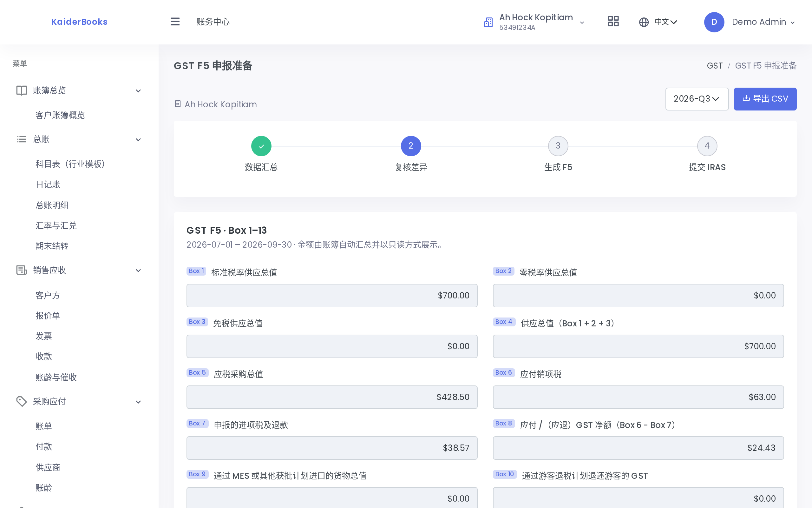812x508 pixels.
Task: Click the Box 10 badge label
Action: coord(505,474)
